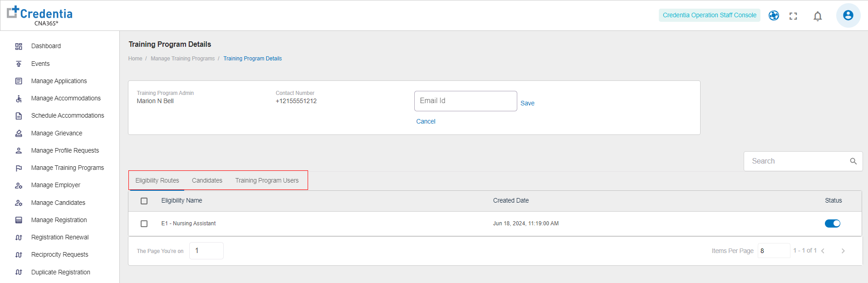
Task: Click Manage Accommodations wheelchair icon
Action: (x=19, y=99)
